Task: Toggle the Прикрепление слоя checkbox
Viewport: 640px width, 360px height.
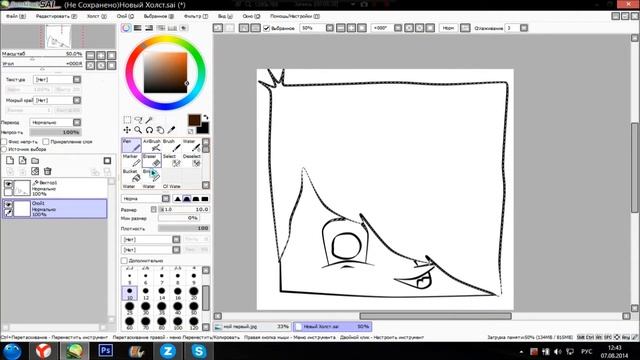Action: 46,142
